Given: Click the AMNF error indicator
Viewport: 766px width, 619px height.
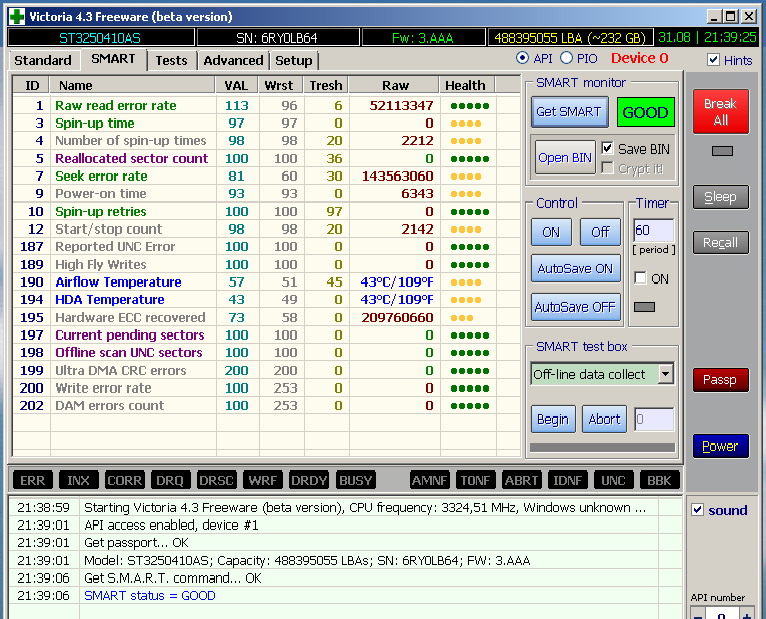Looking at the screenshot, I should point(429,480).
